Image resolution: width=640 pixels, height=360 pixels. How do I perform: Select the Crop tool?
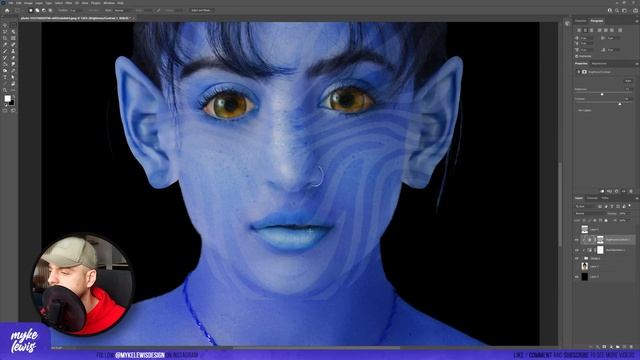pos(5,38)
